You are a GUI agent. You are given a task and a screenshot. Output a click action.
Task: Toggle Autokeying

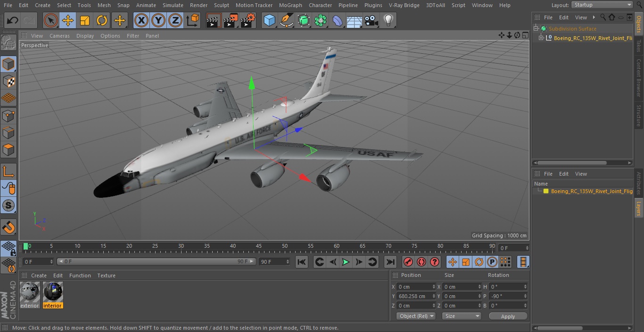coord(421,262)
